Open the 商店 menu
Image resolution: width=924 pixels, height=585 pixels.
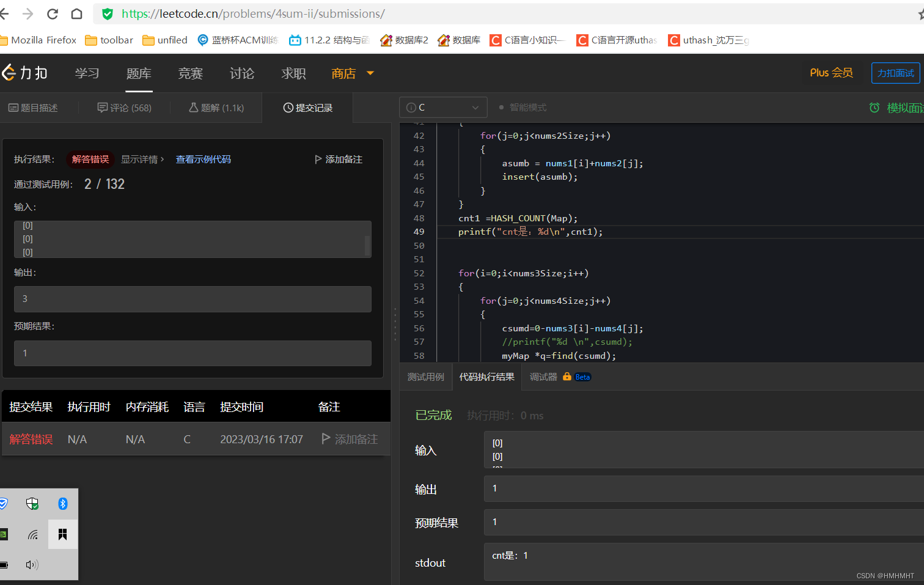point(343,73)
